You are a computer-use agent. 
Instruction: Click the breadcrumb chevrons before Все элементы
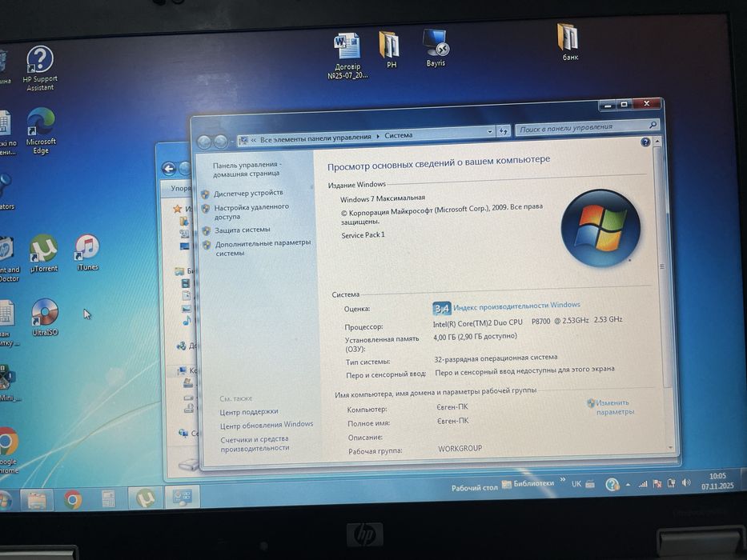(x=254, y=139)
